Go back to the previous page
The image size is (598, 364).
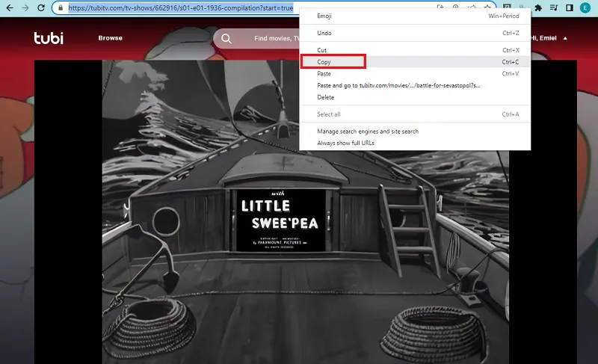click(x=10, y=7)
